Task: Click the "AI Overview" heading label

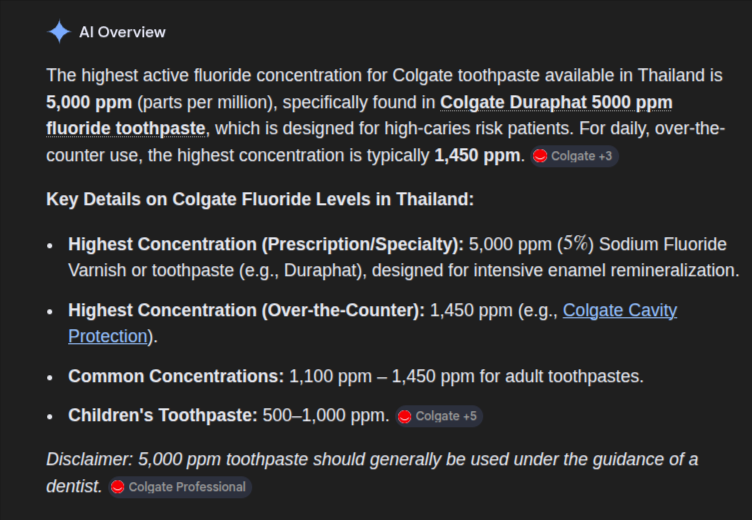Action: (x=123, y=32)
